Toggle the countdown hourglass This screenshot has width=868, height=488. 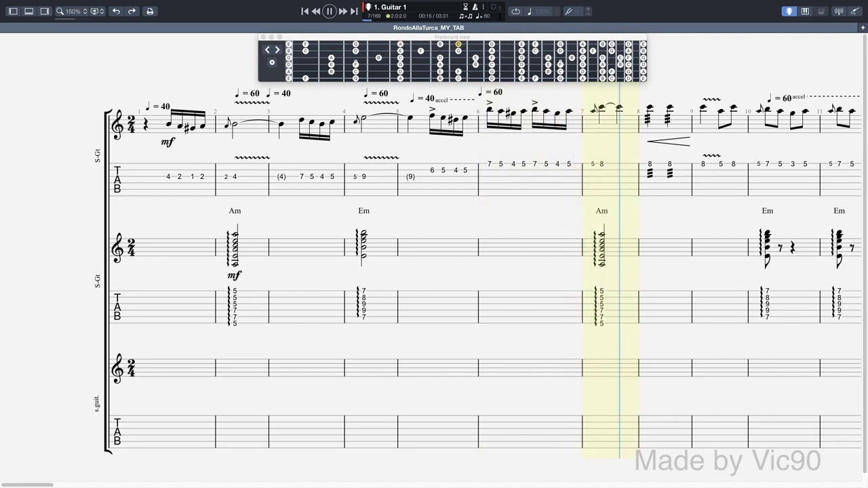[x=465, y=7]
